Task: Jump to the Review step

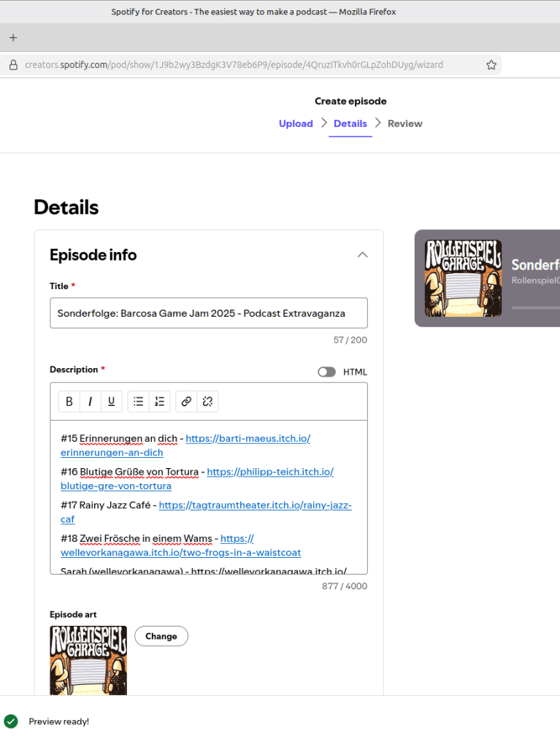Action: [404, 123]
